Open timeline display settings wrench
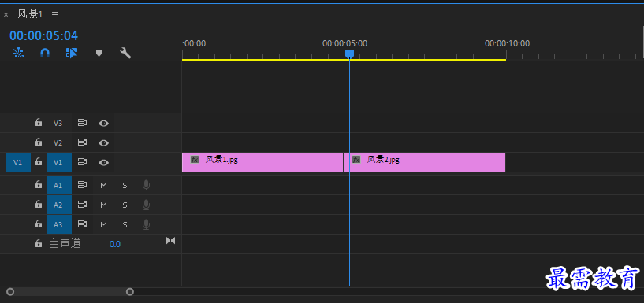 [x=125, y=53]
